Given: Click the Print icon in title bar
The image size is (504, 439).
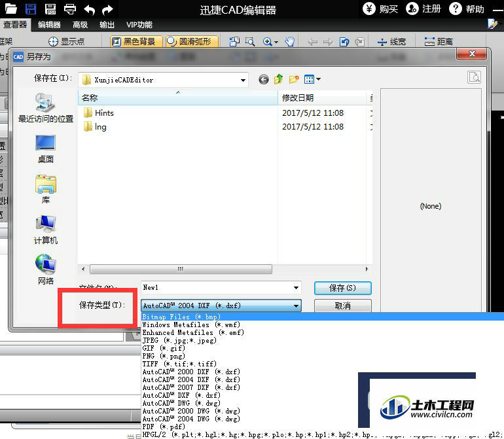Looking at the screenshot, I should click(x=70, y=9).
